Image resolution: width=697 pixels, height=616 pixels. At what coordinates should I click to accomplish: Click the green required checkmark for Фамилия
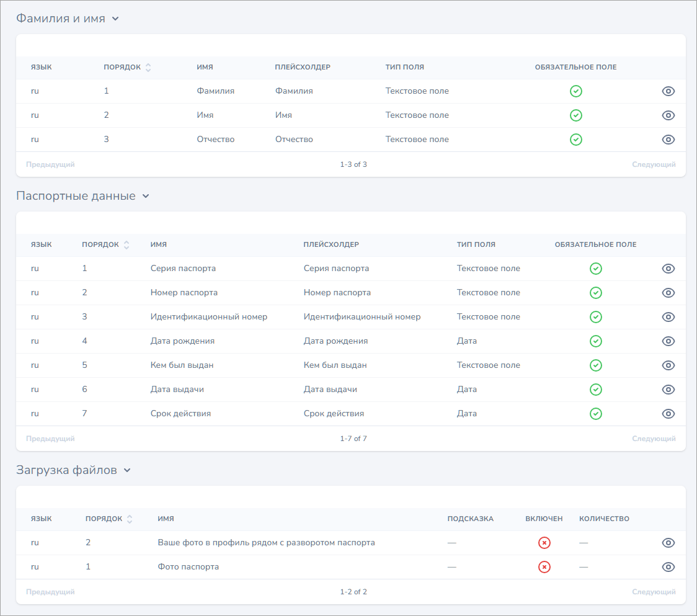coord(576,91)
